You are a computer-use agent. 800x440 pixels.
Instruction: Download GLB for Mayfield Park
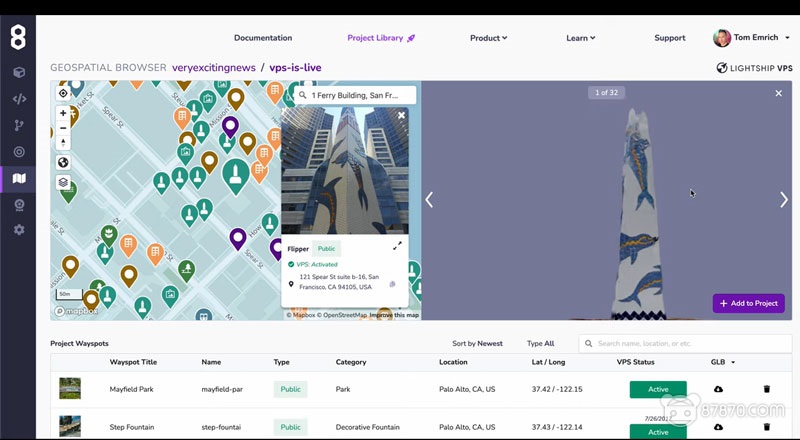(x=718, y=389)
